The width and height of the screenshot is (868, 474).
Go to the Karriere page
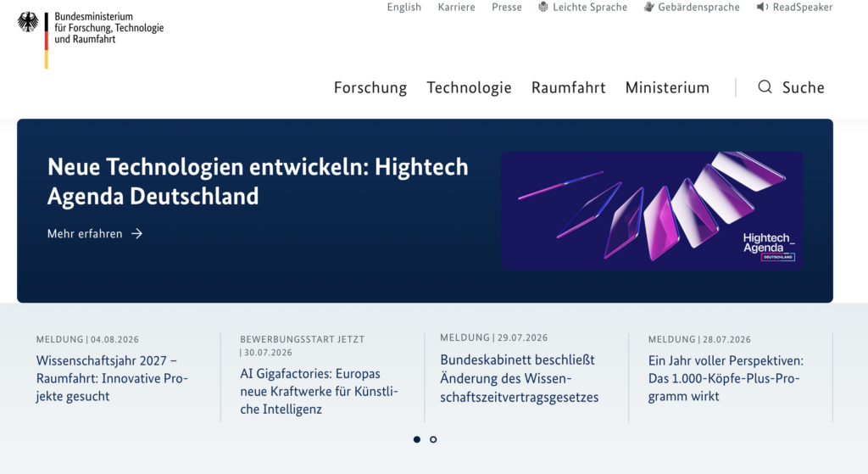click(456, 7)
